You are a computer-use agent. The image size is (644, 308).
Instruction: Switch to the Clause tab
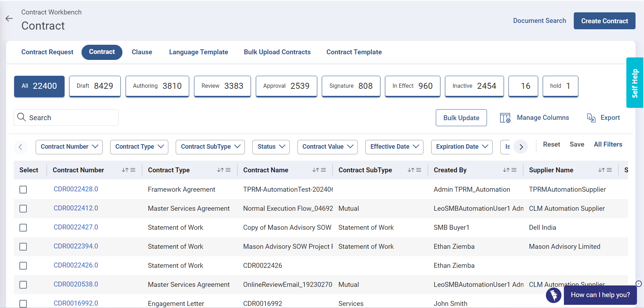(142, 52)
